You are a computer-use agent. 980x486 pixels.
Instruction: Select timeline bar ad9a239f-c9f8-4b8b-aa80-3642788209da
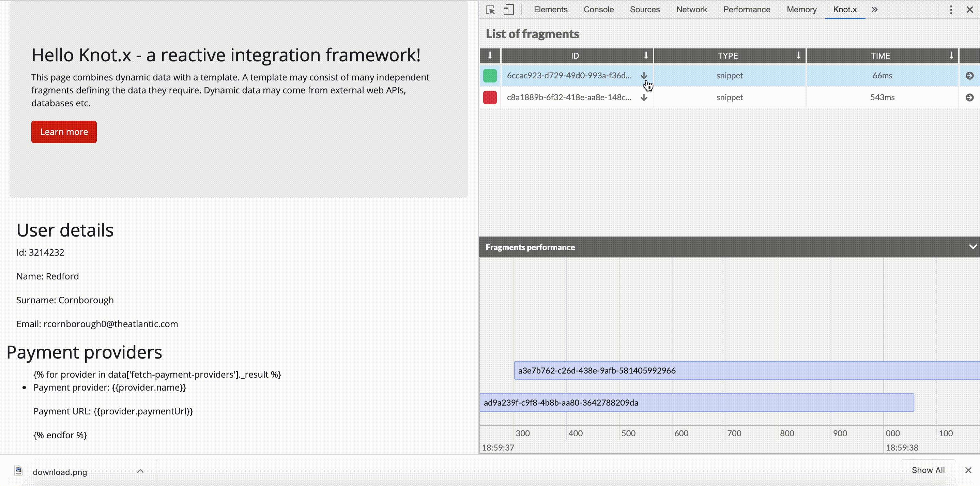coord(696,402)
